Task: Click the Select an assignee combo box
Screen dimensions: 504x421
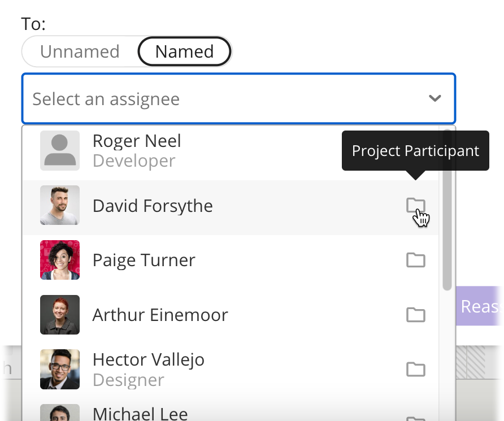Action: coord(226,99)
